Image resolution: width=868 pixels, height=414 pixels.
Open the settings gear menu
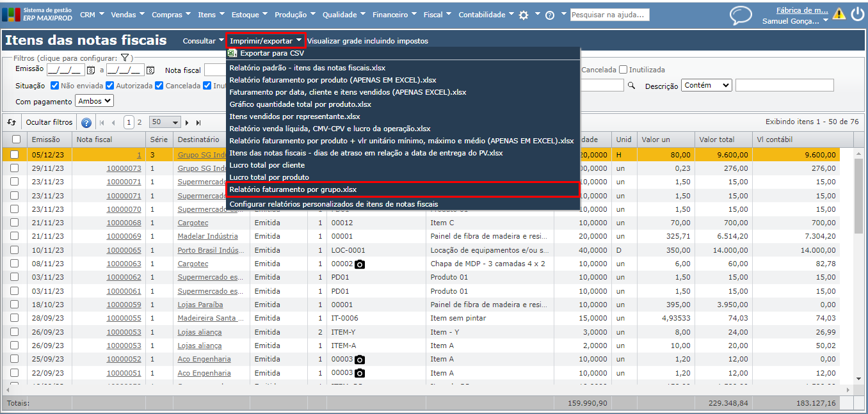(524, 15)
